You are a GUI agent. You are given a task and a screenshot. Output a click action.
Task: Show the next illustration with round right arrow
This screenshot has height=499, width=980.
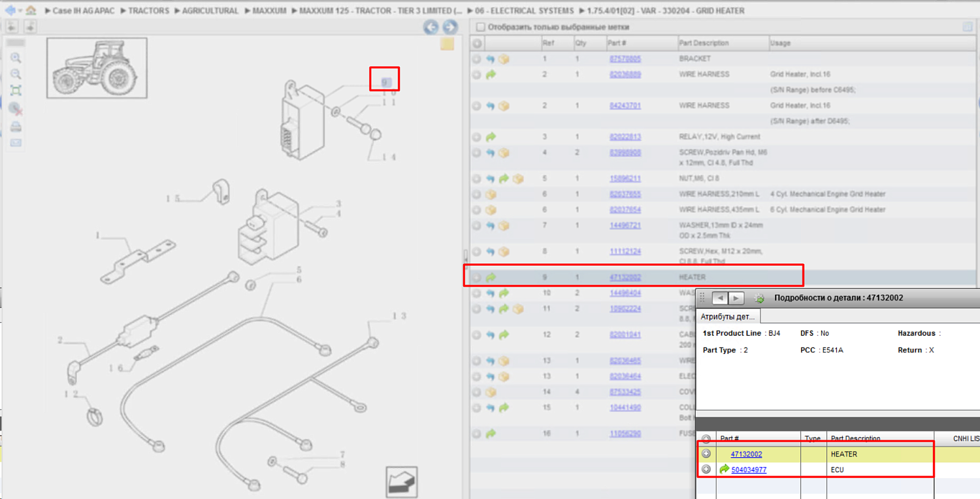(x=449, y=27)
